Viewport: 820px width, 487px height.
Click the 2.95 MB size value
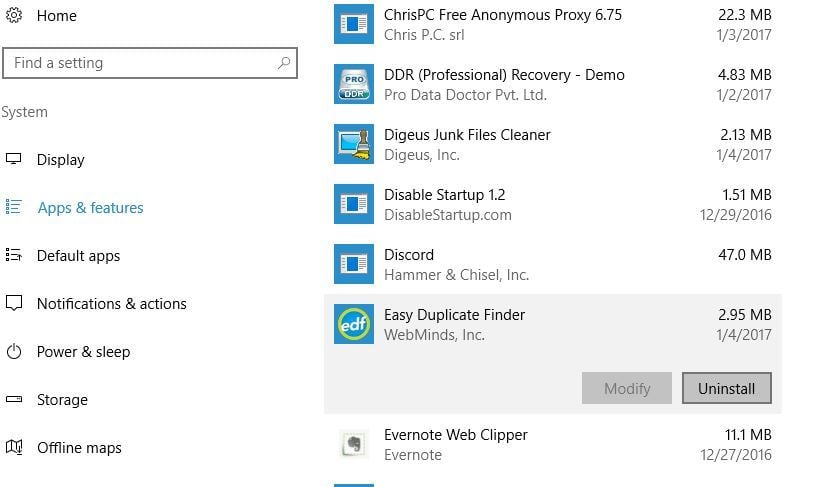coord(745,315)
